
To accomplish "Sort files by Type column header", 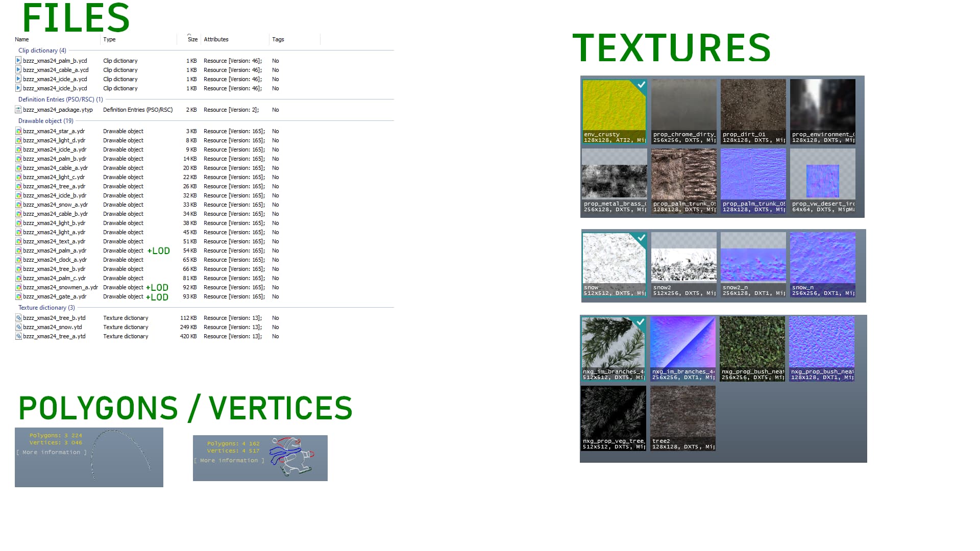I will point(109,39).
